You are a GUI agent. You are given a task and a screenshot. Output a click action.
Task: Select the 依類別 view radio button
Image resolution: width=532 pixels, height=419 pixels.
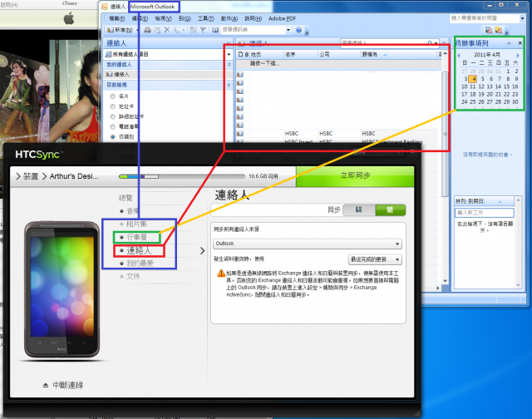[x=113, y=136]
